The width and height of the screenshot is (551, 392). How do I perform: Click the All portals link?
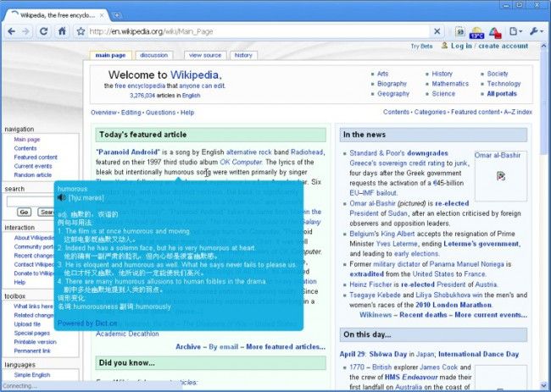click(x=502, y=94)
